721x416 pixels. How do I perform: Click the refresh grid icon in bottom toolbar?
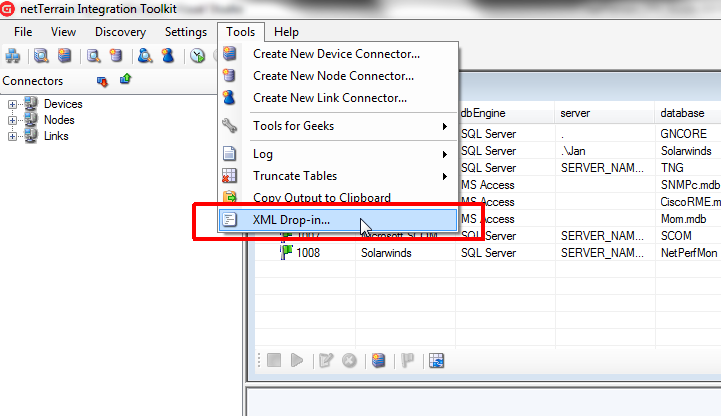click(437, 361)
